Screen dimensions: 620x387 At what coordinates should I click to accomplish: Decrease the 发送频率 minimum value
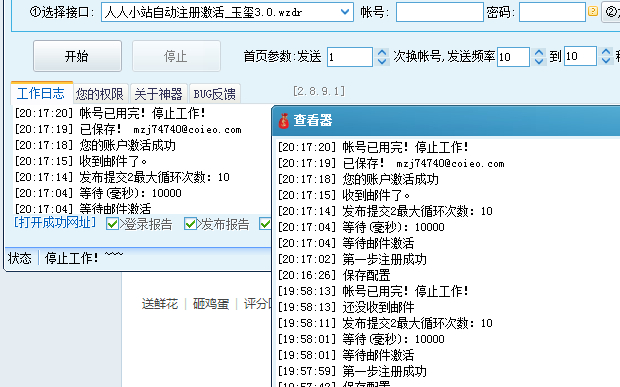pos(539,61)
